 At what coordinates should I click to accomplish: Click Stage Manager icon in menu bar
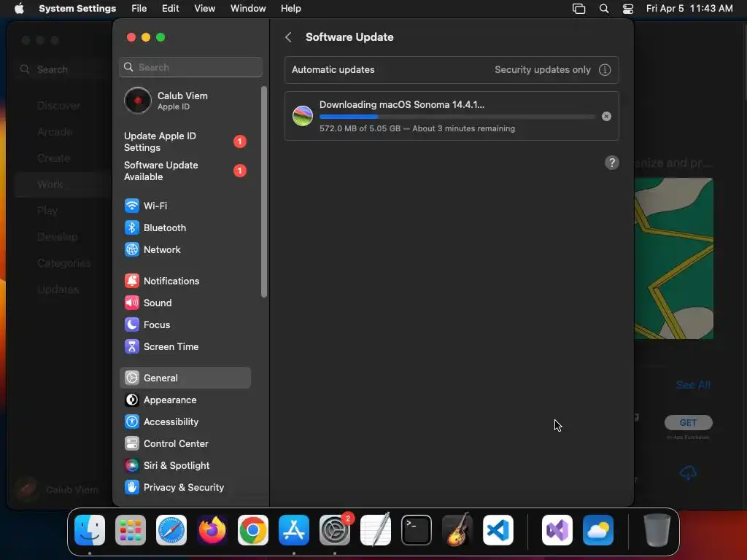coord(578,9)
